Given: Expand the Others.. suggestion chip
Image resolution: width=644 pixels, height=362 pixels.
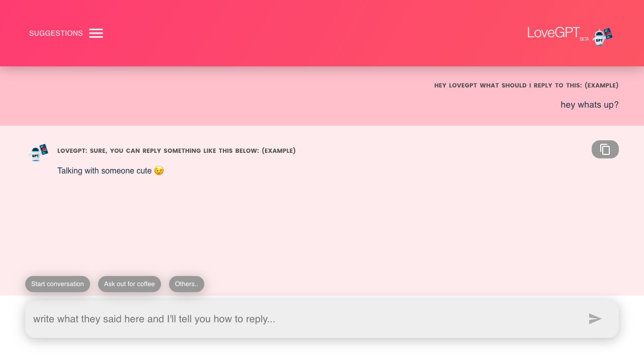Looking at the screenshot, I should tap(186, 284).
